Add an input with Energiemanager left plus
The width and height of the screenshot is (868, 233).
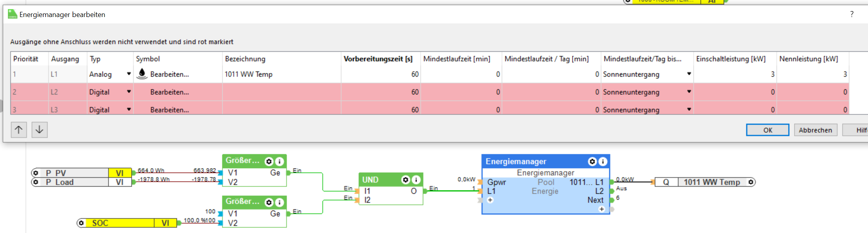point(490,200)
